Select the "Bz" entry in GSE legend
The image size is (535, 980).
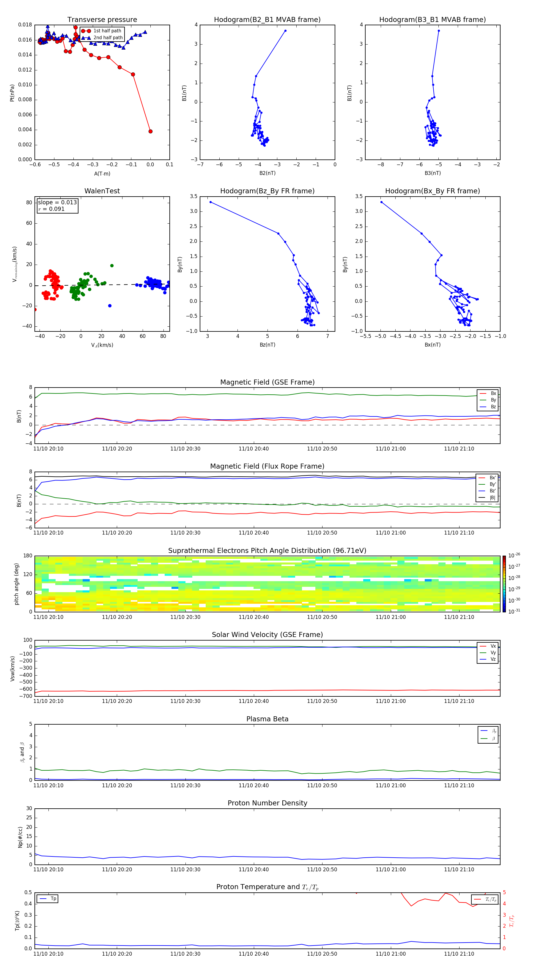[488, 407]
